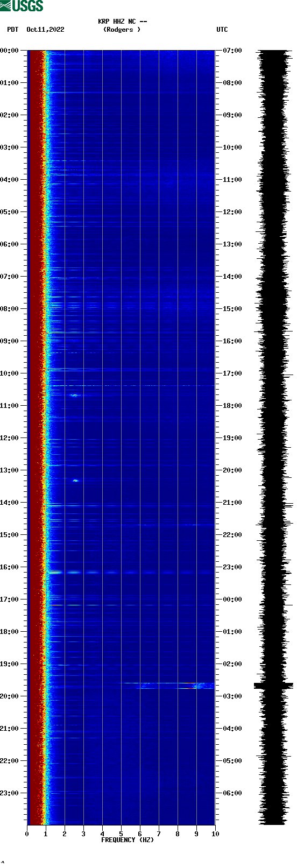297x868 pixels.
Task: Click the USGS logo
Action: coord(22,6)
